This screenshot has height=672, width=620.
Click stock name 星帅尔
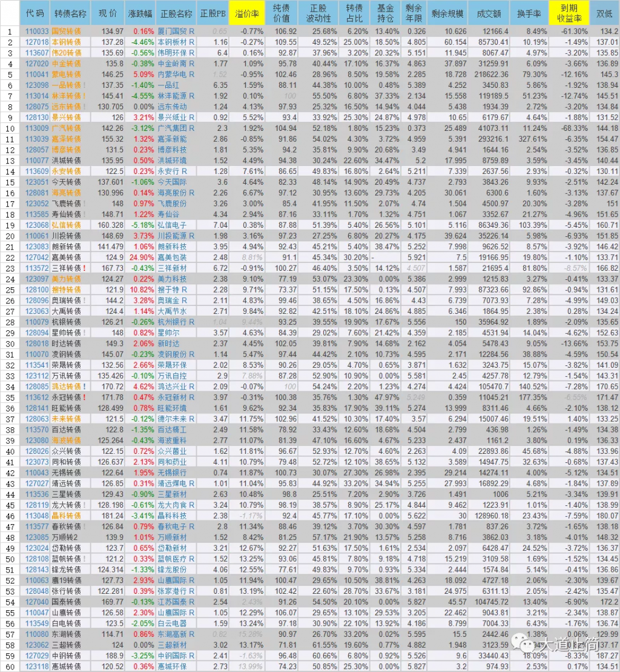click(168, 333)
